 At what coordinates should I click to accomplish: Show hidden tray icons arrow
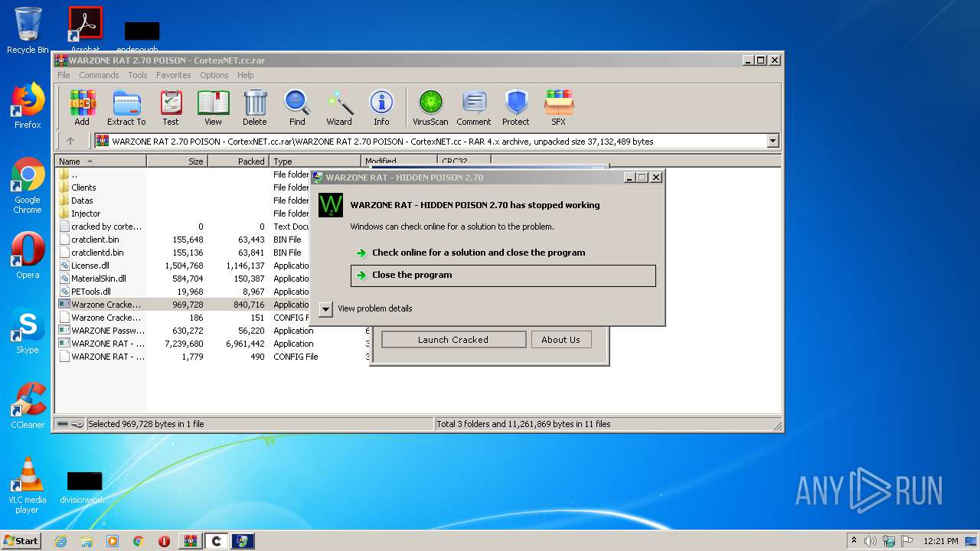tap(854, 541)
